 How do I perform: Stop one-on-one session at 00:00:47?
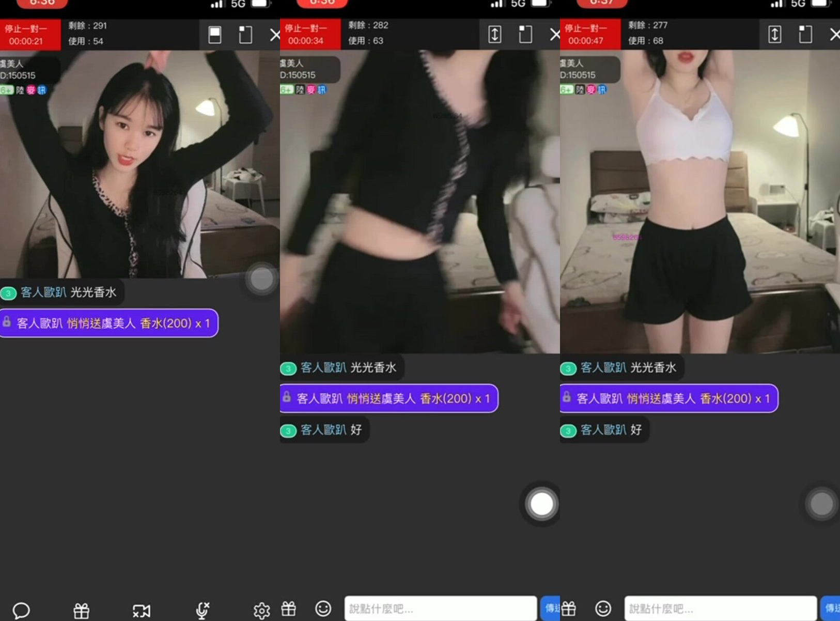(x=590, y=34)
